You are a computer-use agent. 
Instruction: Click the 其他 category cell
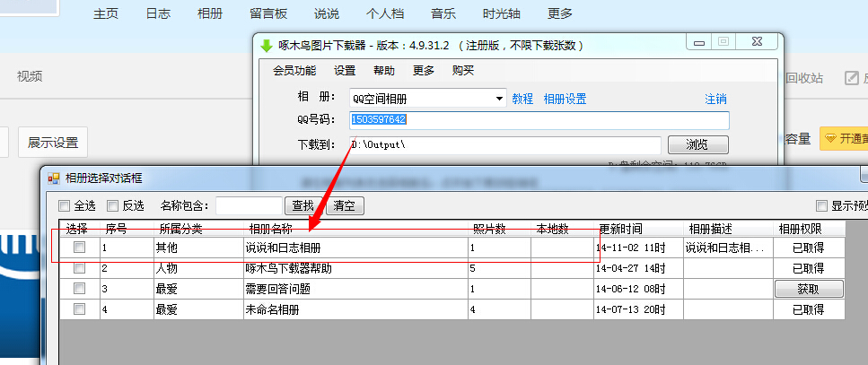(x=198, y=248)
